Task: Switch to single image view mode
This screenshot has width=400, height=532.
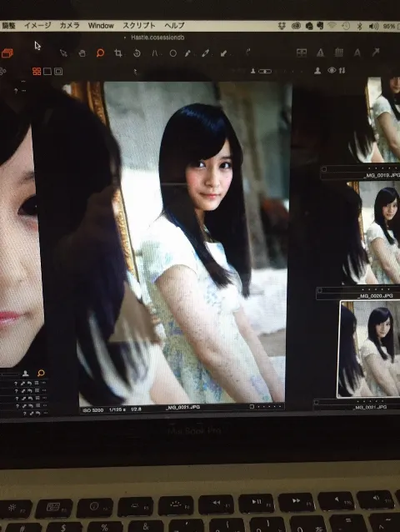Action: click(47, 71)
